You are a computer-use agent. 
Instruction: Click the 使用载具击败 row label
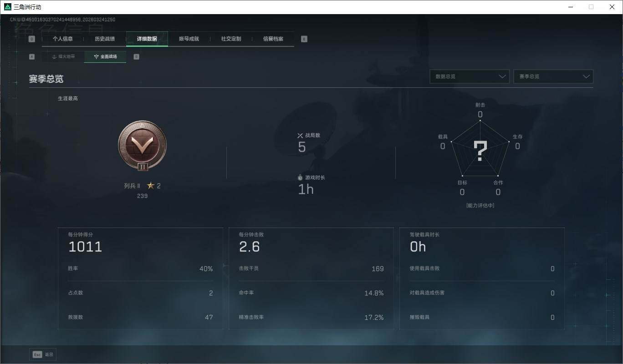tap(425, 269)
